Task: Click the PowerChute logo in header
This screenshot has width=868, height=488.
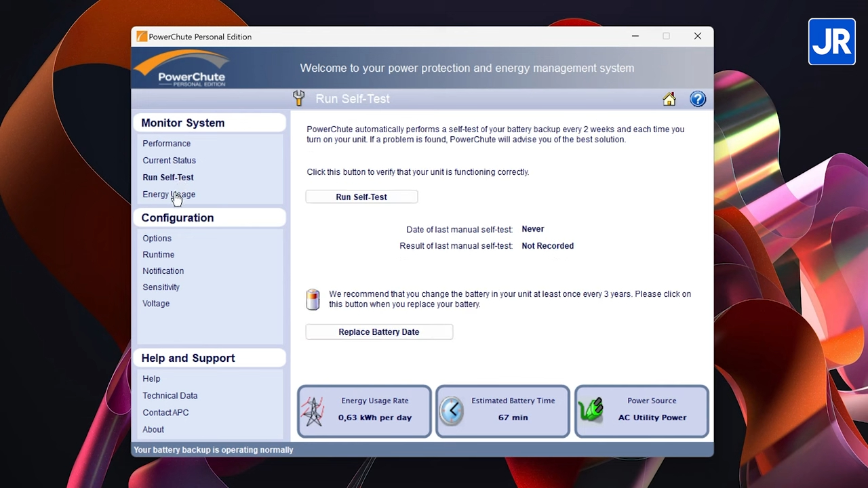Action: click(x=182, y=69)
